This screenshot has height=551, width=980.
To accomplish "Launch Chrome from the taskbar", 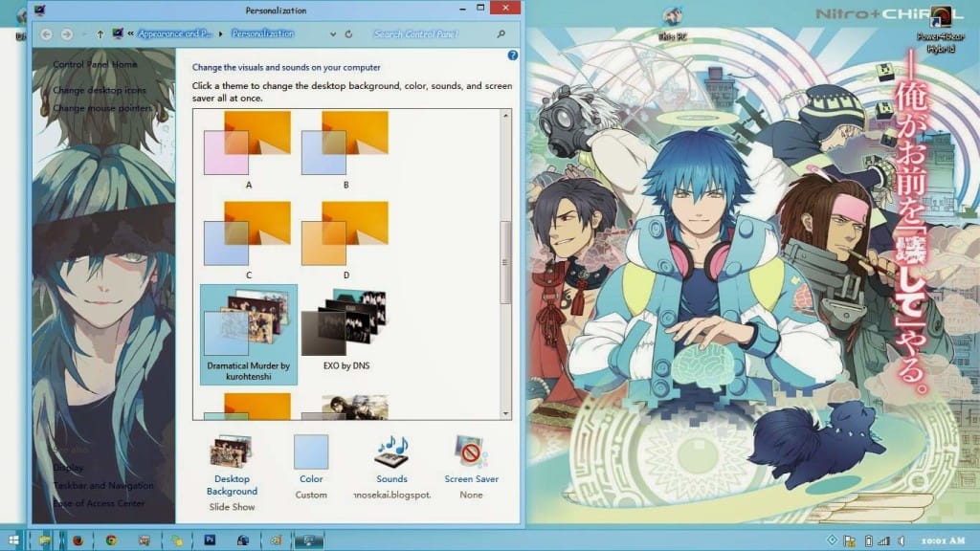I will click(x=111, y=540).
